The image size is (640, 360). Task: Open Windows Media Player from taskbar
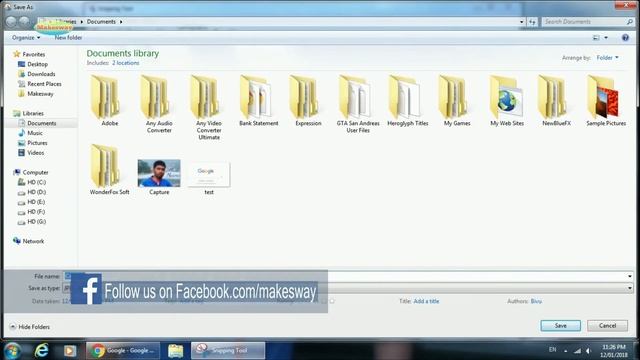(x=69, y=351)
